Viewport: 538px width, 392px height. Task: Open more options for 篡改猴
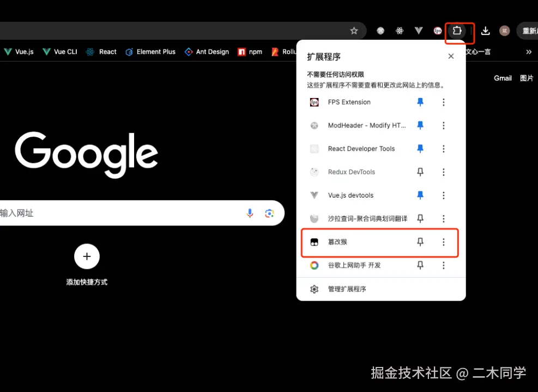pyautogui.click(x=443, y=242)
